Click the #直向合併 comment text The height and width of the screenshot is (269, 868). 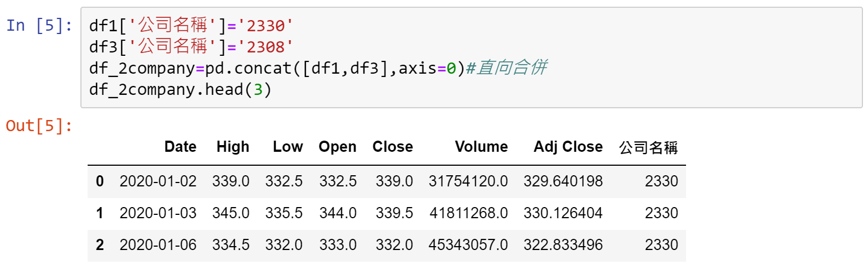(506, 68)
